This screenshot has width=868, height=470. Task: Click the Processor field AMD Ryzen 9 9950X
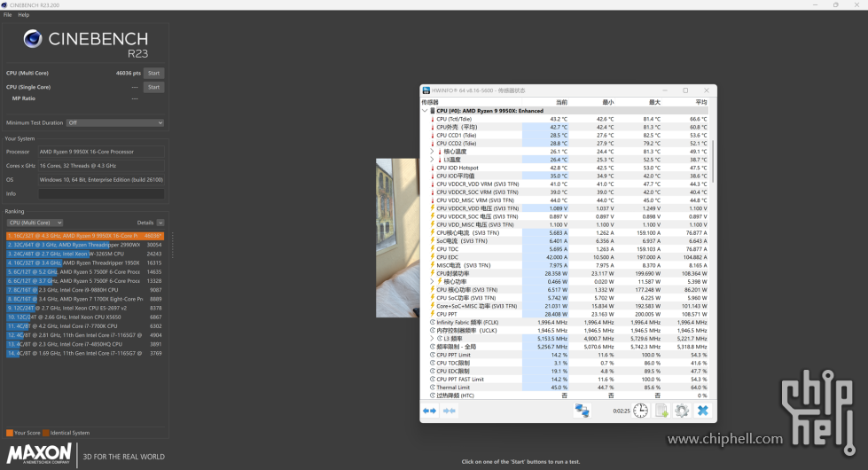101,152
